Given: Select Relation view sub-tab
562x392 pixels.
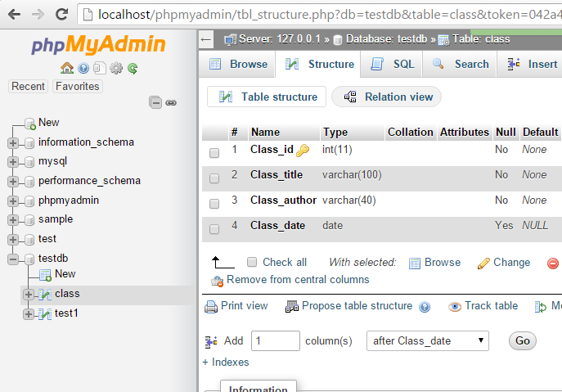Looking at the screenshot, I should tap(386, 97).
